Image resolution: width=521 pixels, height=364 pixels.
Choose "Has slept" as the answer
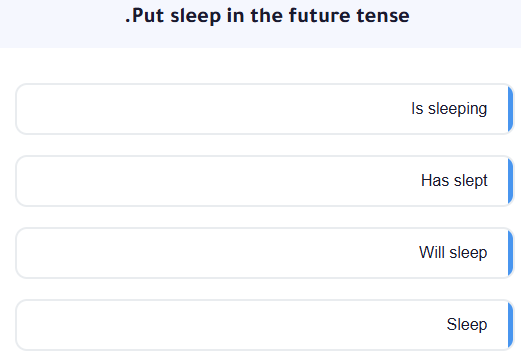point(265,181)
